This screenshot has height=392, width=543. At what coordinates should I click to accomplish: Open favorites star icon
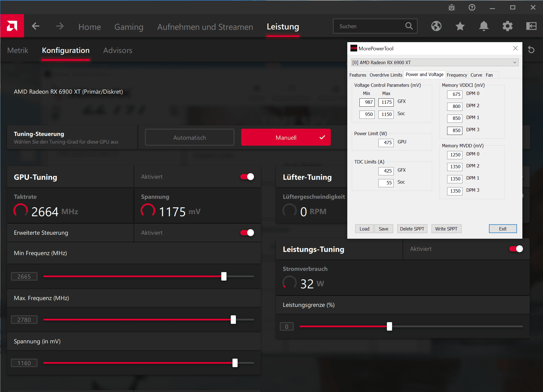point(460,26)
